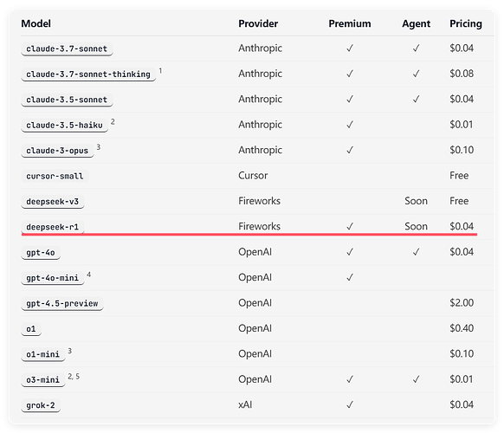
Task: Open the grok-2 model link
Action: tap(41, 405)
